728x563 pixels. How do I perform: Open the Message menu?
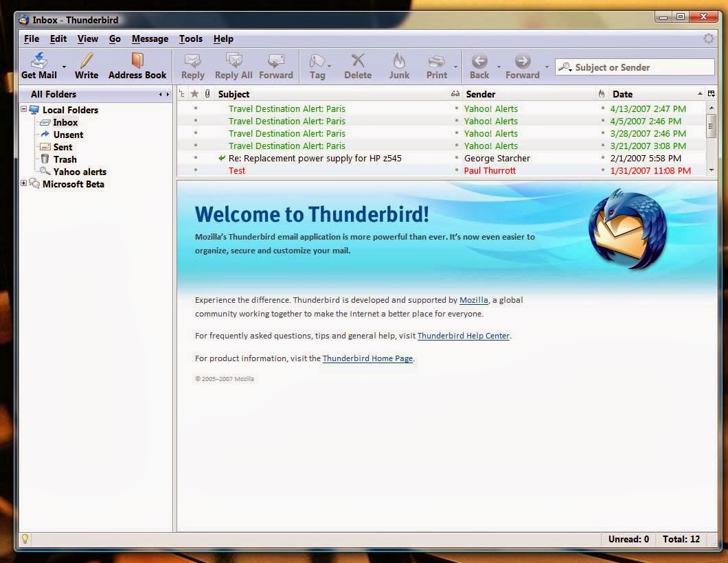pos(150,38)
